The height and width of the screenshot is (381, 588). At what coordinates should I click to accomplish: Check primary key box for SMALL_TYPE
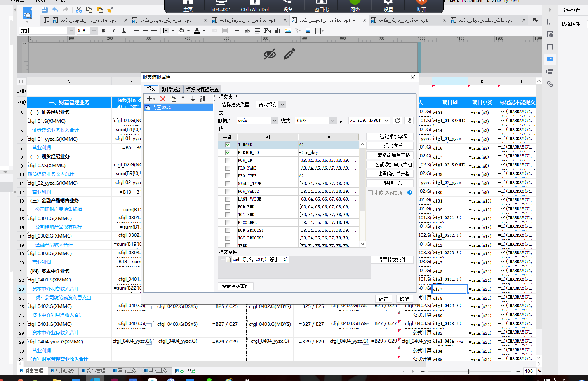point(228,184)
